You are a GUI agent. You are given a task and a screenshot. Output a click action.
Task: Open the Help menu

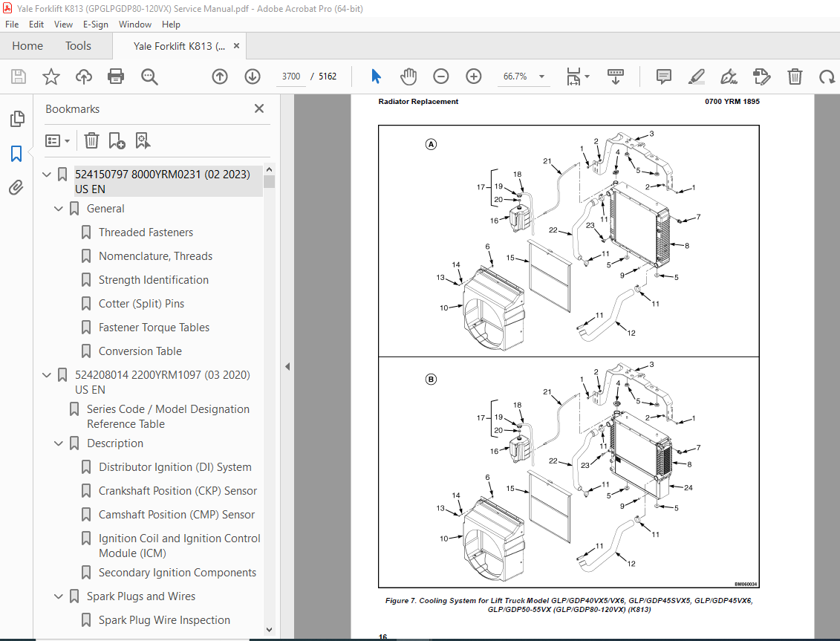click(x=171, y=24)
